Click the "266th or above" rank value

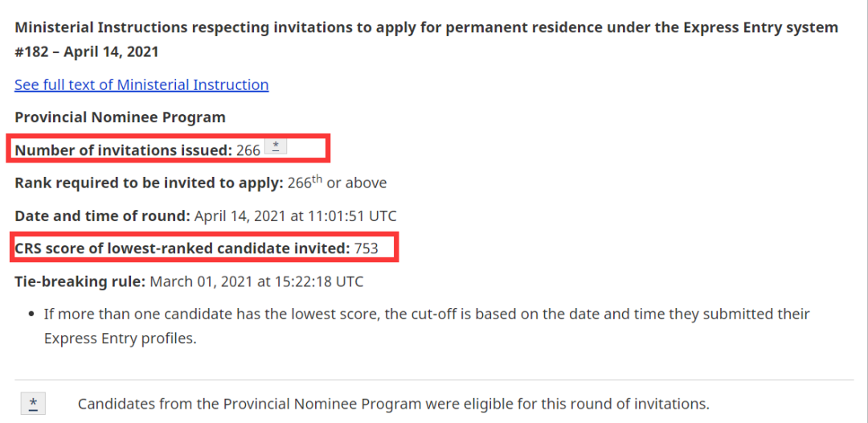pyautogui.click(x=354, y=183)
